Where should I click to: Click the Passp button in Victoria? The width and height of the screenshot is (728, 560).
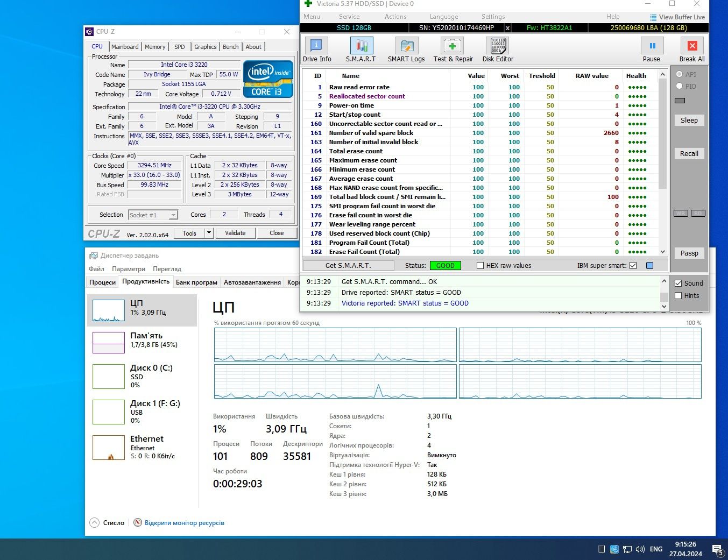click(x=689, y=253)
